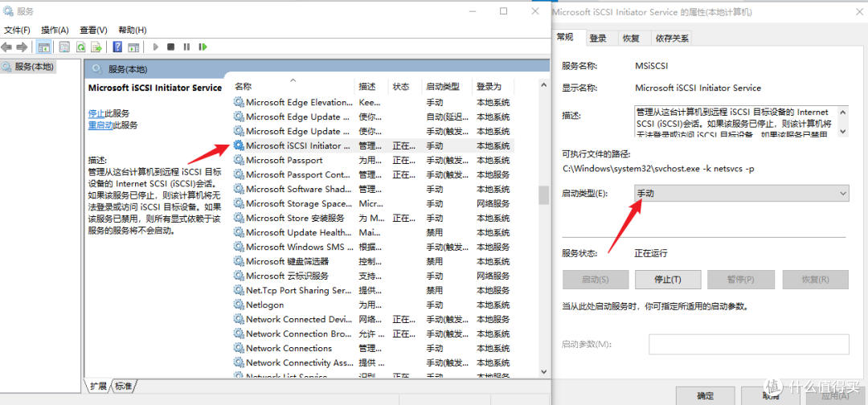Click gear icon beside Microsoft Store 安装服务
The image size is (868, 405).
(x=239, y=218)
